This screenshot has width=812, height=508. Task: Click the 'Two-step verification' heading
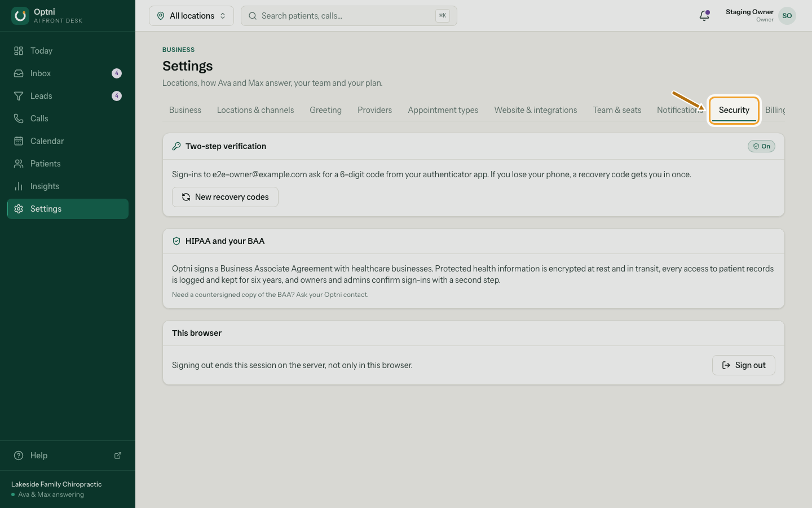coord(226,146)
